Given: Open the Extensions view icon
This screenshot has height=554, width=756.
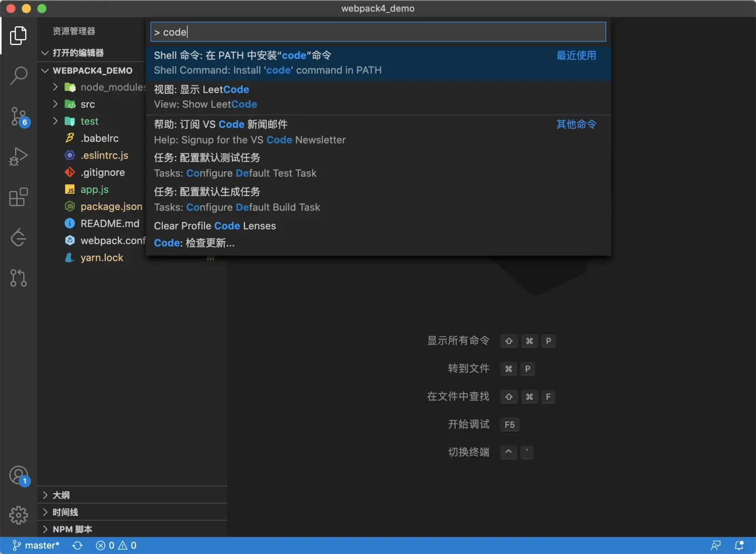Looking at the screenshot, I should tap(19, 197).
